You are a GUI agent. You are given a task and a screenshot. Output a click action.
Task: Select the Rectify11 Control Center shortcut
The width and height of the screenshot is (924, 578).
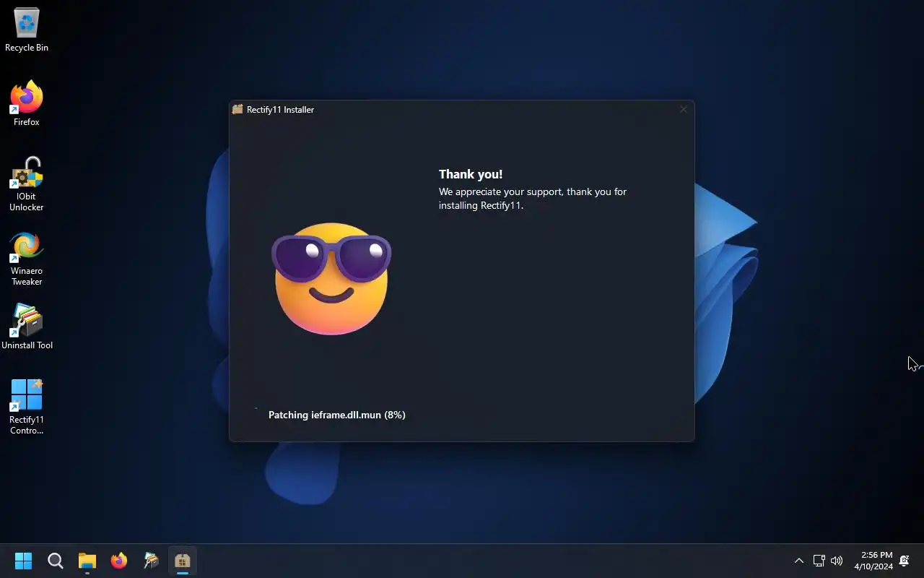click(27, 407)
